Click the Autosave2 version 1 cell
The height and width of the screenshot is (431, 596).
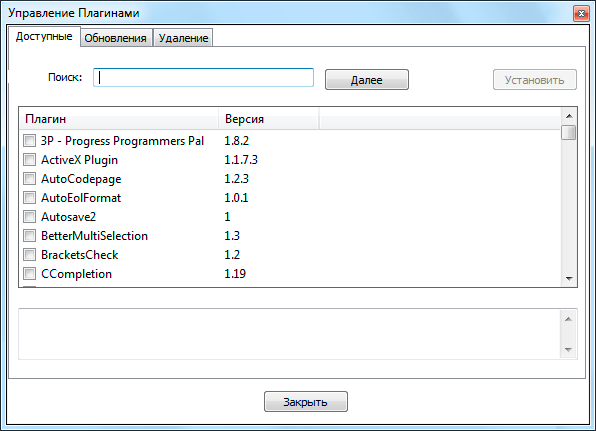(x=227, y=217)
